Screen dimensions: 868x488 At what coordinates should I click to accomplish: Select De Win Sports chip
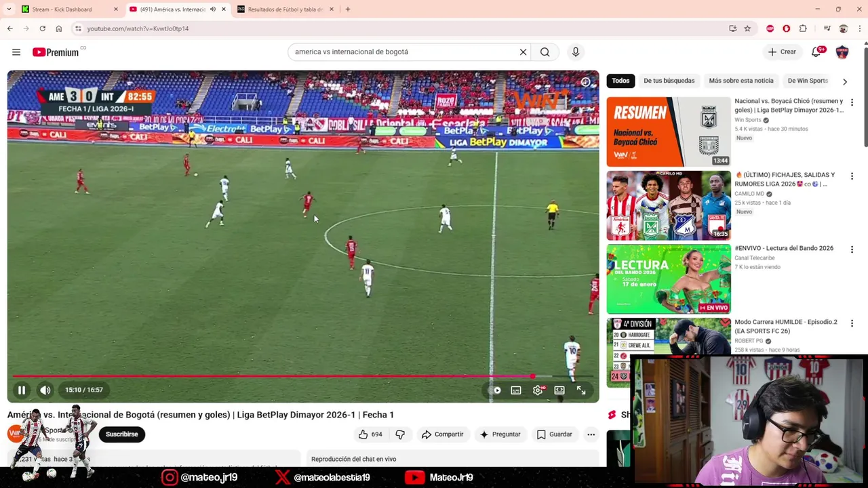(807, 81)
